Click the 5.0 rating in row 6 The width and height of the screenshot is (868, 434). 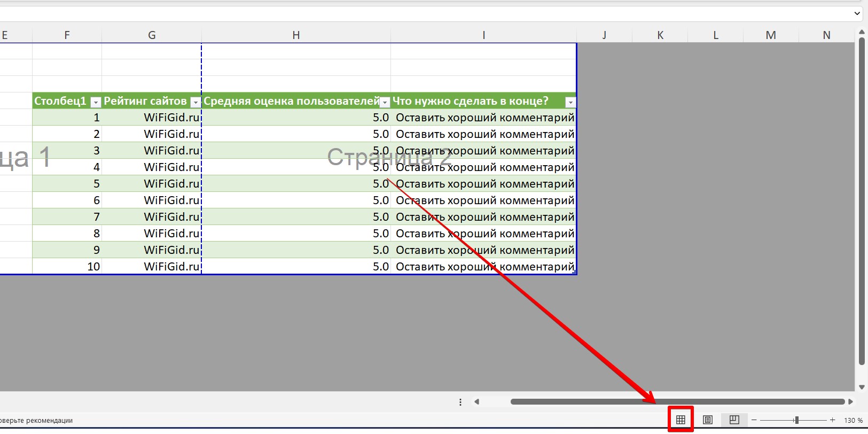click(x=296, y=200)
